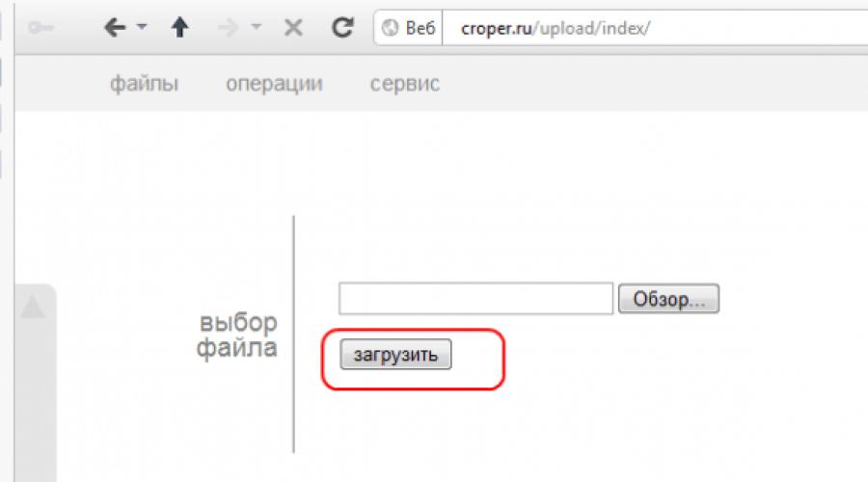Open the forward history dropdown arrow

(x=256, y=26)
